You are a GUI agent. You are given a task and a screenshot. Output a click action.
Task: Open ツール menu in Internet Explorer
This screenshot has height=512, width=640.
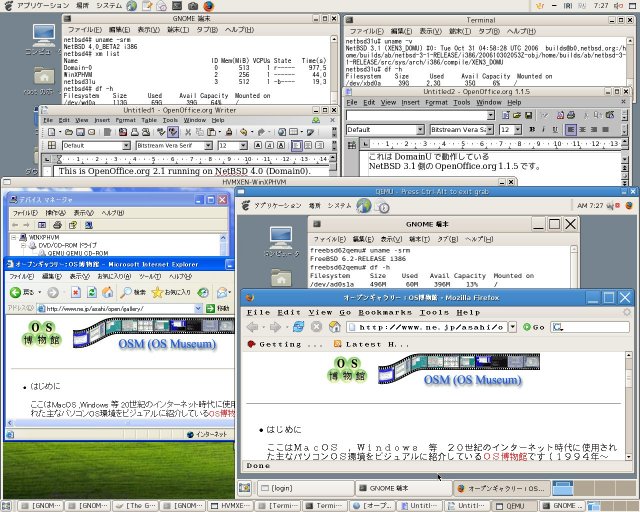pyautogui.click(x=150, y=276)
